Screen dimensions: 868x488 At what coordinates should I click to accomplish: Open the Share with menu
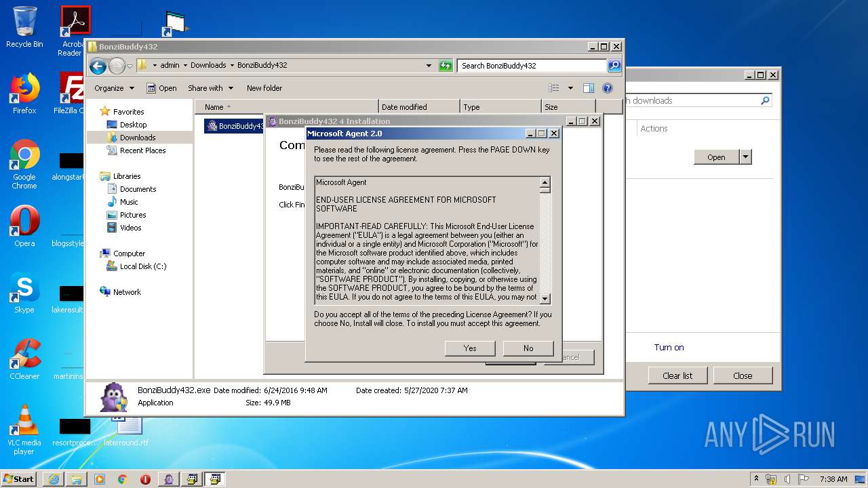(x=210, y=88)
